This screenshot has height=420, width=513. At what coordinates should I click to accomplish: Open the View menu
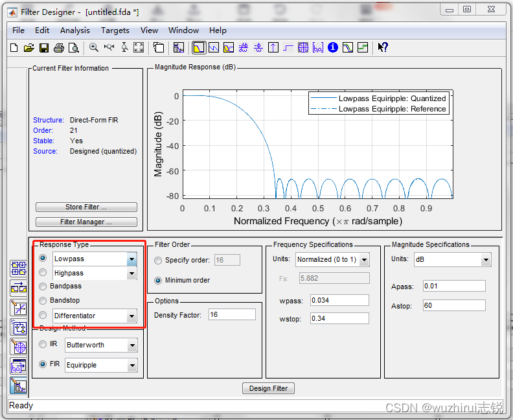coord(149,30)
